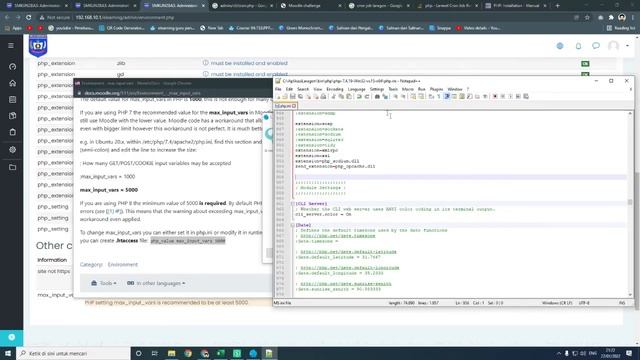Viewport: 640px width, 360px height.
Task: Bookmark this page with star icon
Action: click(x=587, y=18)
